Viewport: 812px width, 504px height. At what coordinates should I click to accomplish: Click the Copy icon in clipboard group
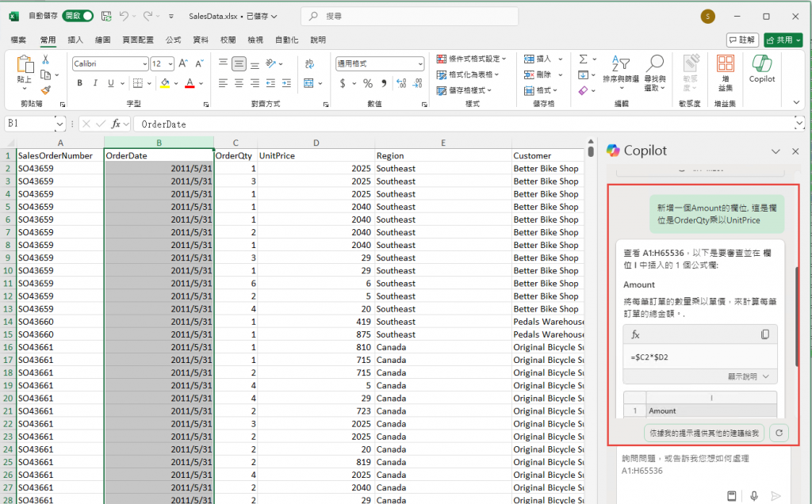coord(45,74)
